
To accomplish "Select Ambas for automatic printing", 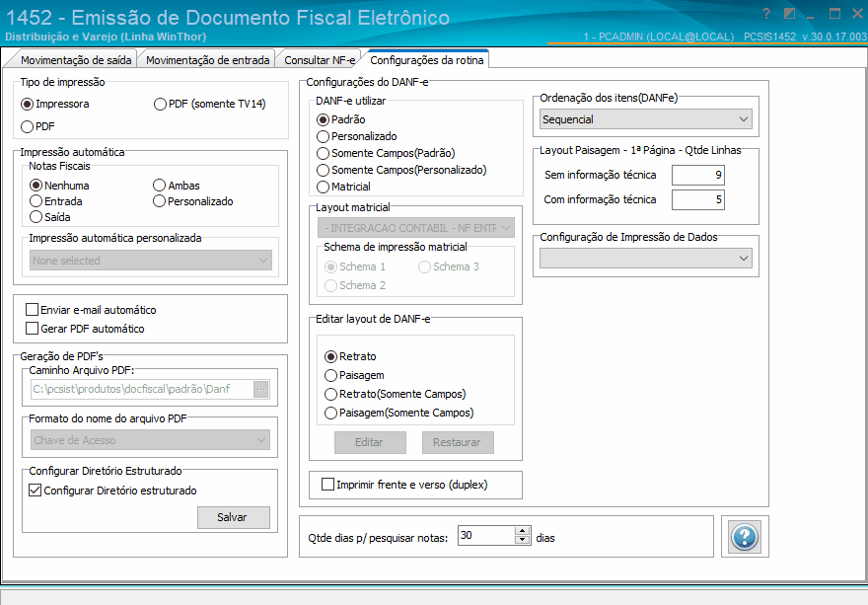I will pyautogui.click(x=177, y=185).
